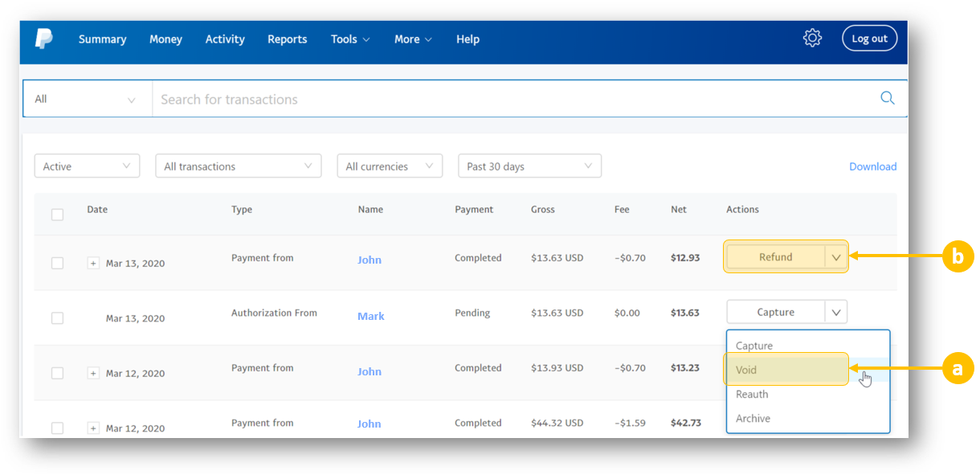Open the arrow next to the Refund button
Image resolution: width=980 pixels, height=475 pixels.
[835, 258]
